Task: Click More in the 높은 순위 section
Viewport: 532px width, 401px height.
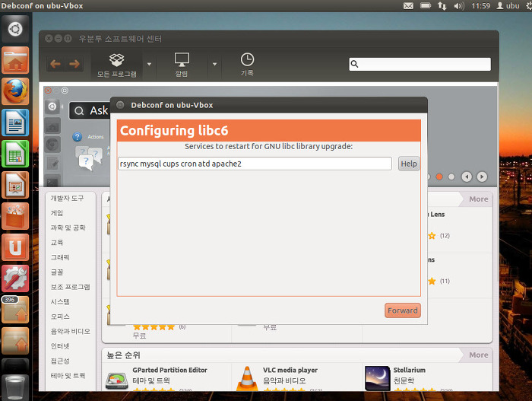Action: pyautogui.click(x=478, y=355)
